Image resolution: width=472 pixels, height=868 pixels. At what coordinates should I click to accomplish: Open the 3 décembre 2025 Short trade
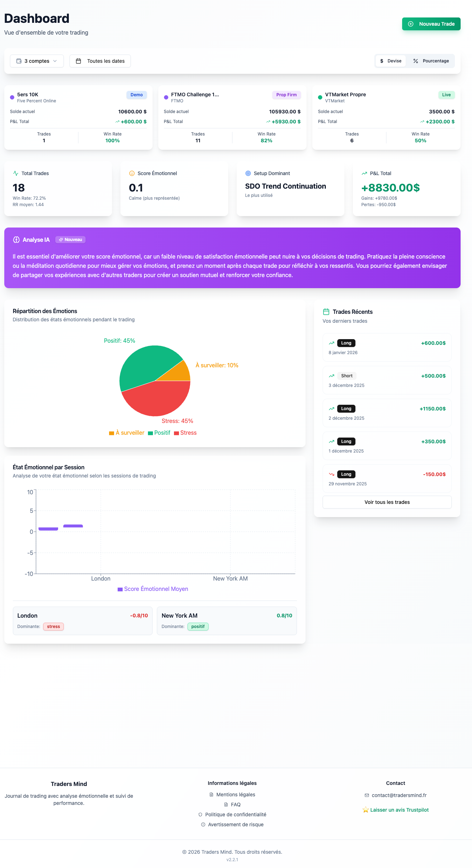click(387, 380)
